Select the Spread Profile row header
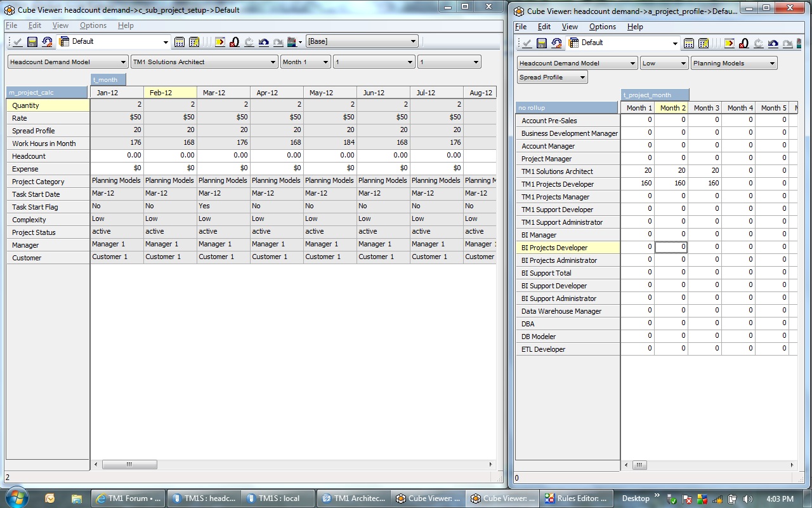Screen dimensions: 812x508 48,131
